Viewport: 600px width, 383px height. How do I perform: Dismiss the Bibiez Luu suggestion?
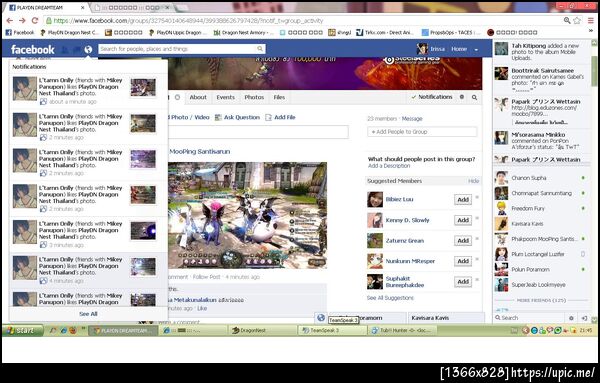tap(477, 197)
